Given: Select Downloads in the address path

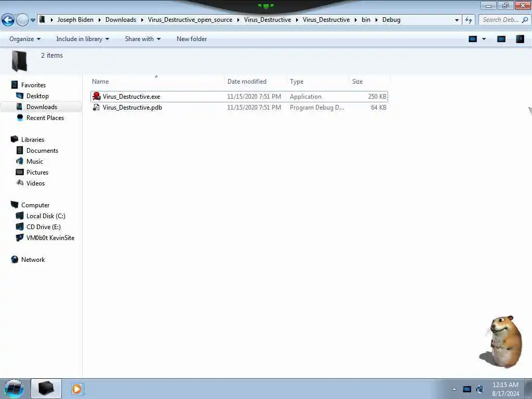Looking at the screenshot, I should pos(121,20).
